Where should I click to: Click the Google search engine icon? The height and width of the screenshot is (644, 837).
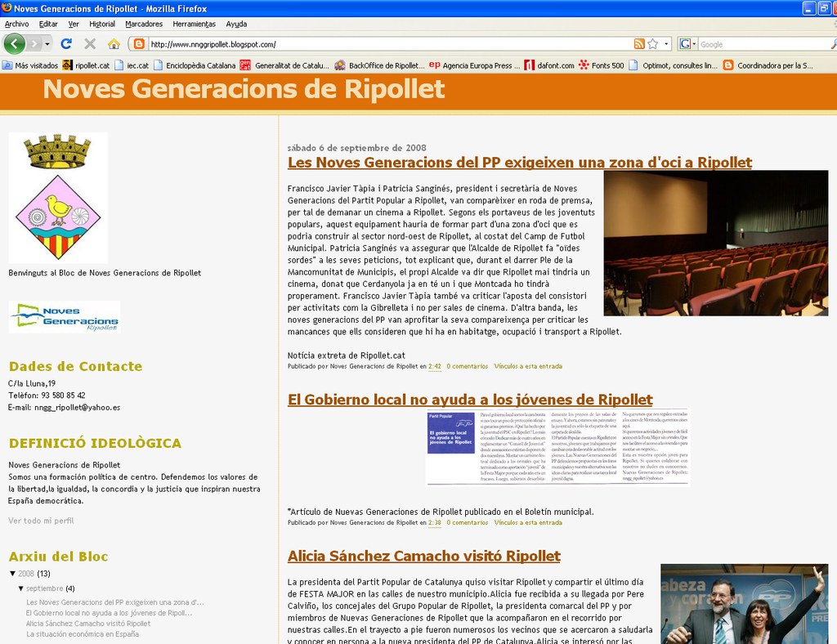pyautogui.click(x=685, y=43)
